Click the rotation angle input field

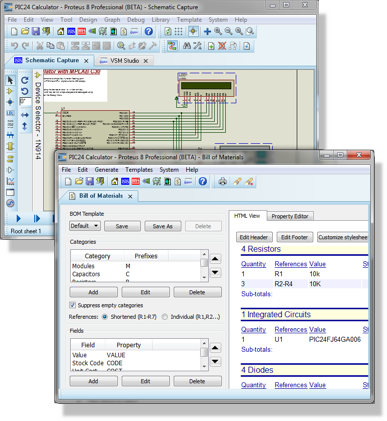[25, 102]
